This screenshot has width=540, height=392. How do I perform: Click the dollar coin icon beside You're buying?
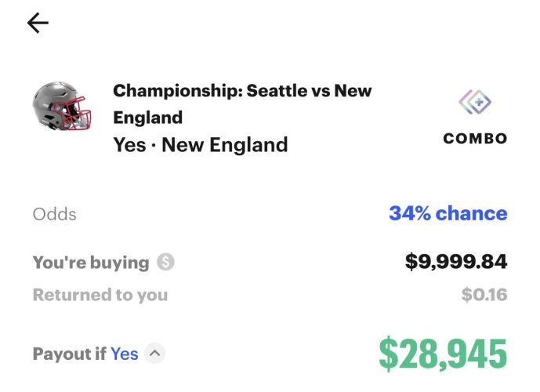pyautogui.click(x=165, y=262)
